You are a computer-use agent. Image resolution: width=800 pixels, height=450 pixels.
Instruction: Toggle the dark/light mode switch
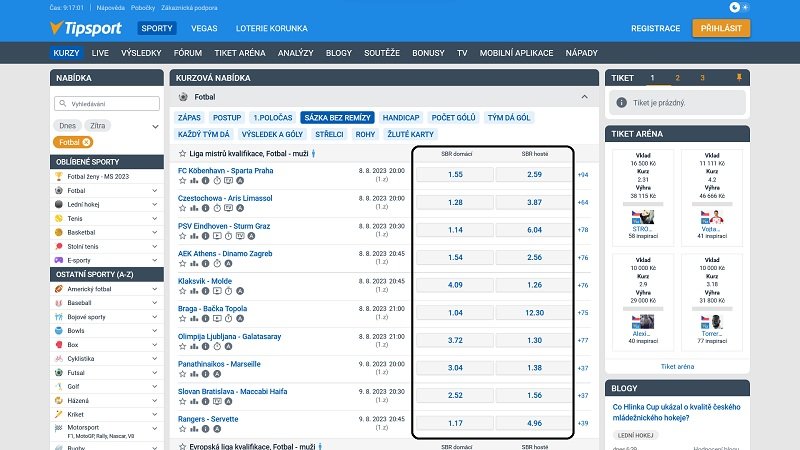pyautogui.click(x=739, y=7)
